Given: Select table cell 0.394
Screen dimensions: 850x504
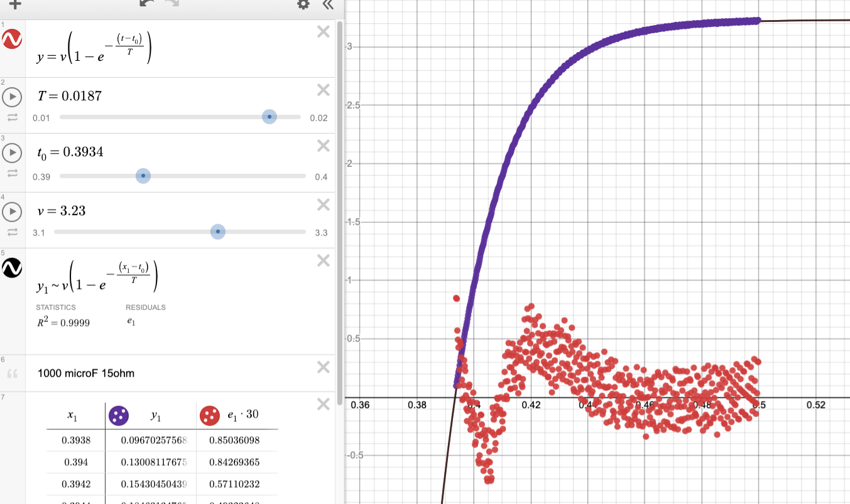Looking at the screenshot, I should tap(76, 462).
